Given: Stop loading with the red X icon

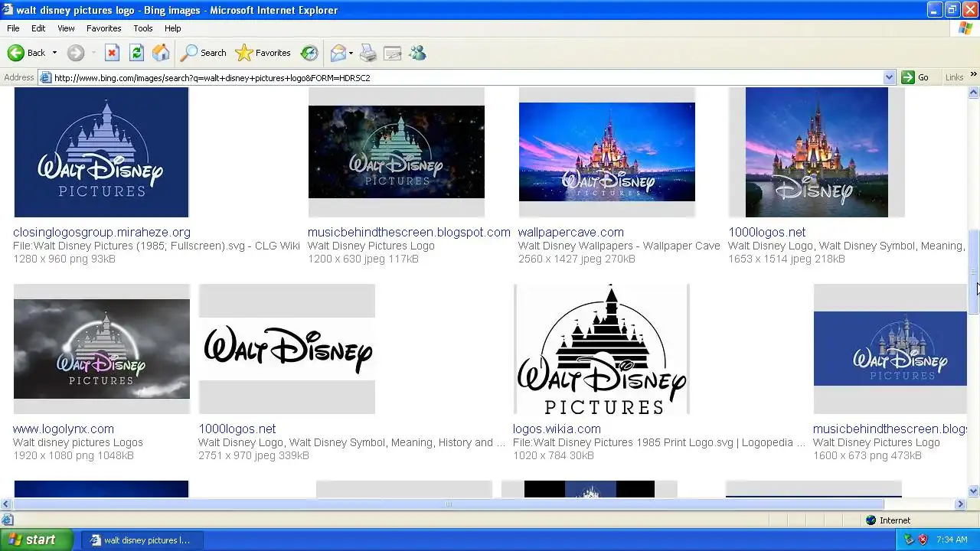Looking at the screenshot, I should coord(112,53).
